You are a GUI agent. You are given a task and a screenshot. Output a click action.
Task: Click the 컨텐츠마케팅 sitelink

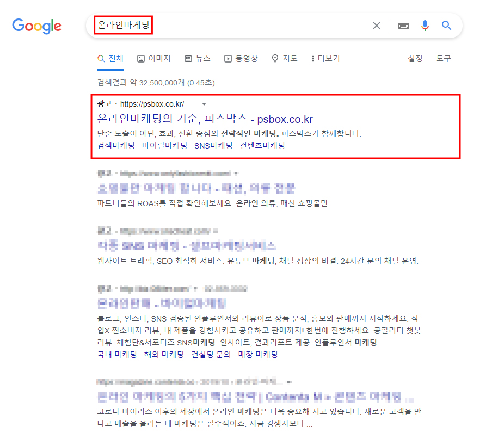[x=262, y=146]
